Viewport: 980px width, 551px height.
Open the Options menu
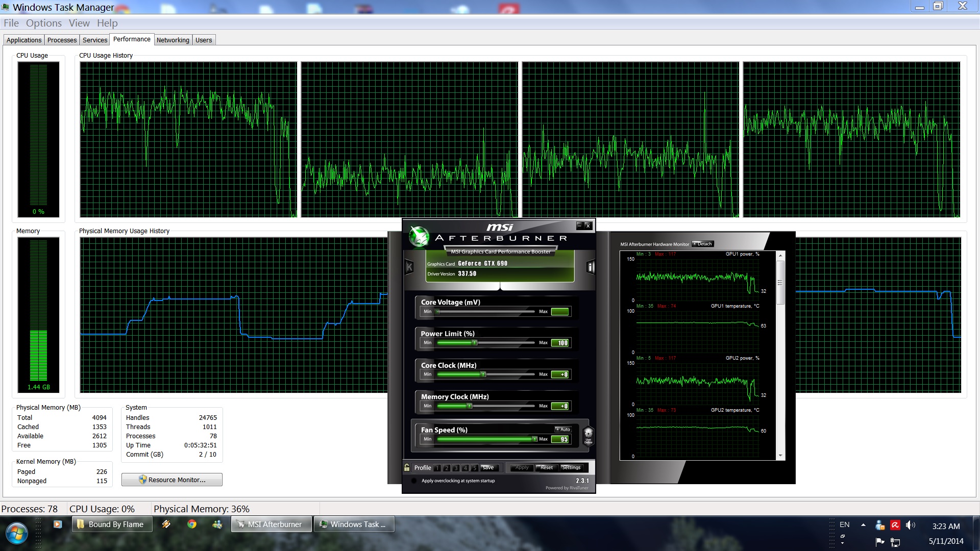pyautogui.click(x=43, y=23)
